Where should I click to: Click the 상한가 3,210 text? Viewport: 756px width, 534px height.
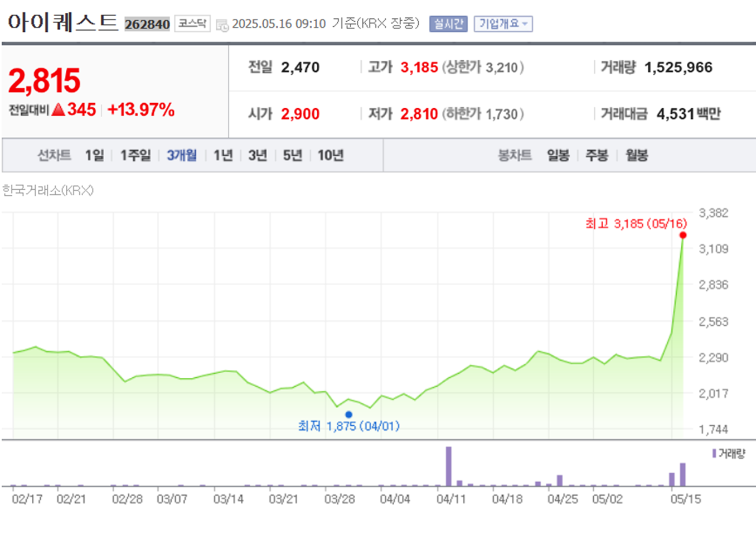tap(483, 68)
